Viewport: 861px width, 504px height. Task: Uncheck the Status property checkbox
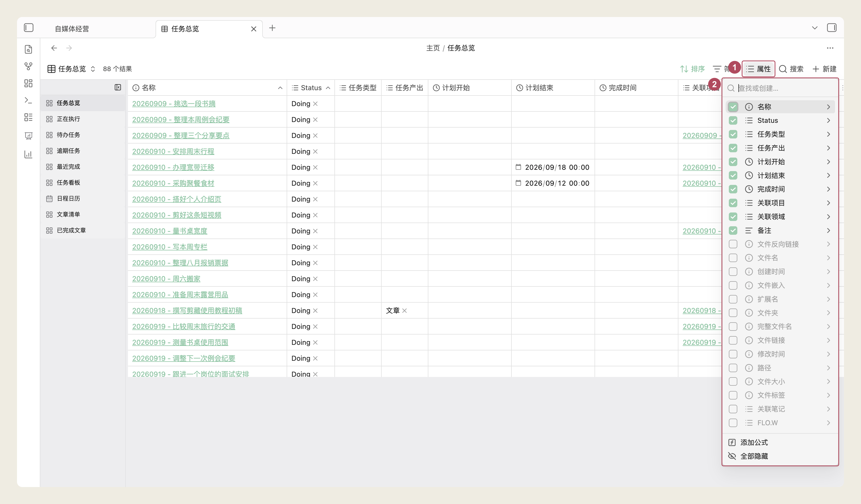[x=733, y=120]
